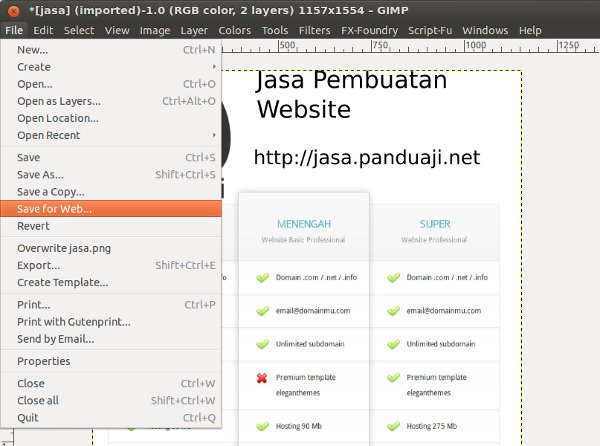Open the Help menu
Viewport: 600px width, 446px height.
click(x=530, y=30)
